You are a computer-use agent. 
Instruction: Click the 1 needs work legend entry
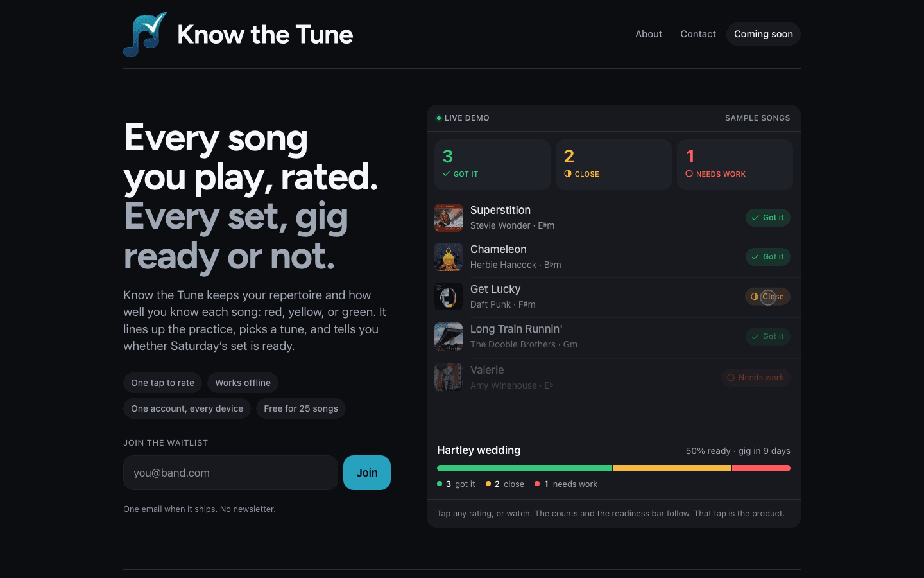pos(566,484)
